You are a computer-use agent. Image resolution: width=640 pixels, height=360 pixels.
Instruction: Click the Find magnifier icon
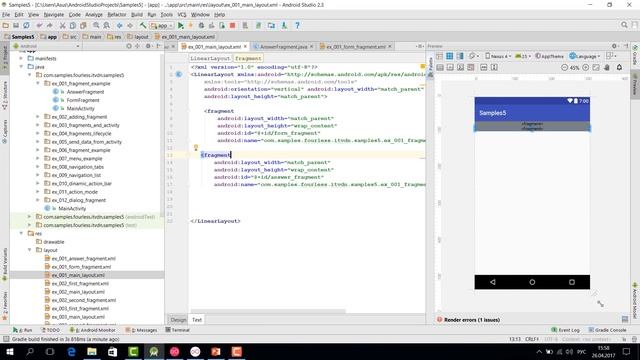tap(96, 25)
